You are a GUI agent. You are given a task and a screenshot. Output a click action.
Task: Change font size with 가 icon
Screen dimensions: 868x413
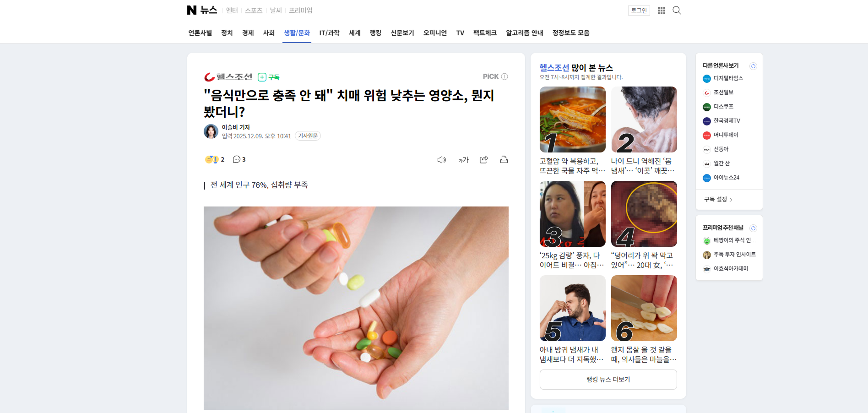464,160
